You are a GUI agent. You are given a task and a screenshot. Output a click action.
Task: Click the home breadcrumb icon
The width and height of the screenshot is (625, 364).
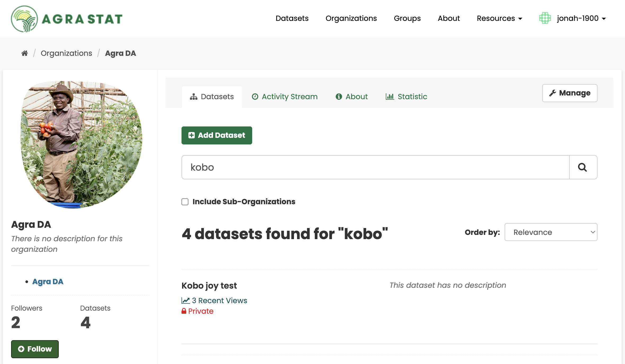[25, 53]
